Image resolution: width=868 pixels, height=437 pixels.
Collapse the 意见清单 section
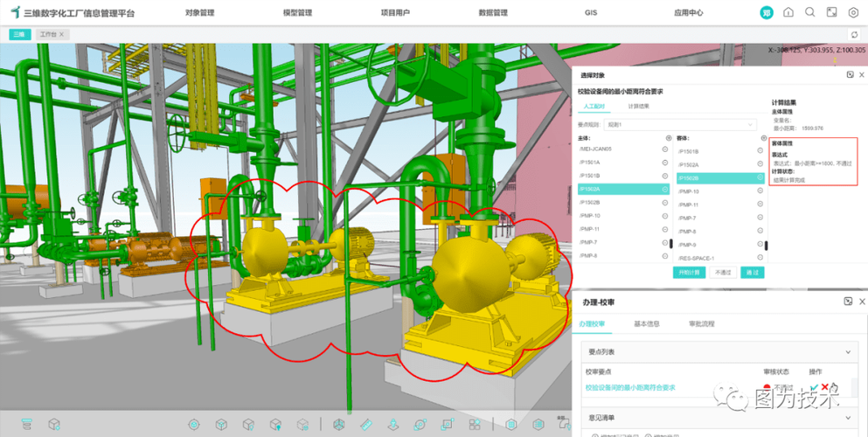[x=847, y=418]
